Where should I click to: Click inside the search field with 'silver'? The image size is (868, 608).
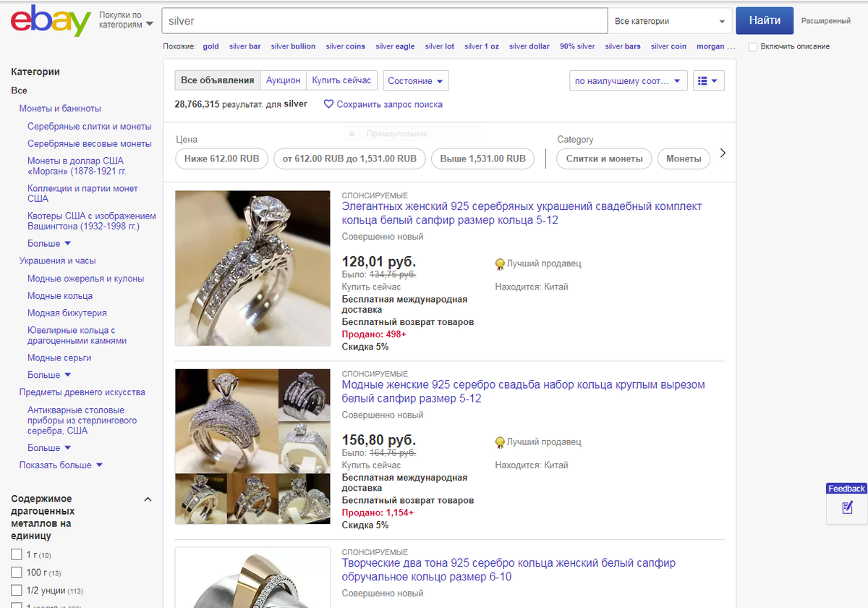point(384,22)
